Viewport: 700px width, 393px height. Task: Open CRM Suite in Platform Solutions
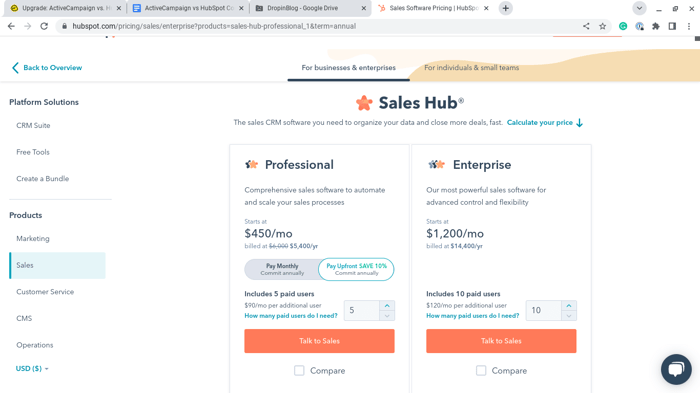pos(33,125)
